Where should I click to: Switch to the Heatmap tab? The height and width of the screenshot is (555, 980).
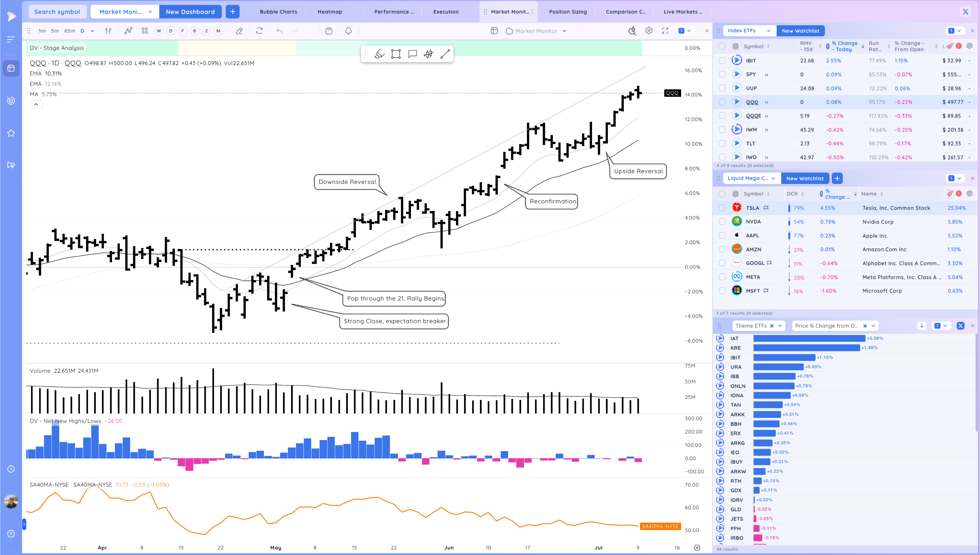(330, 12)
